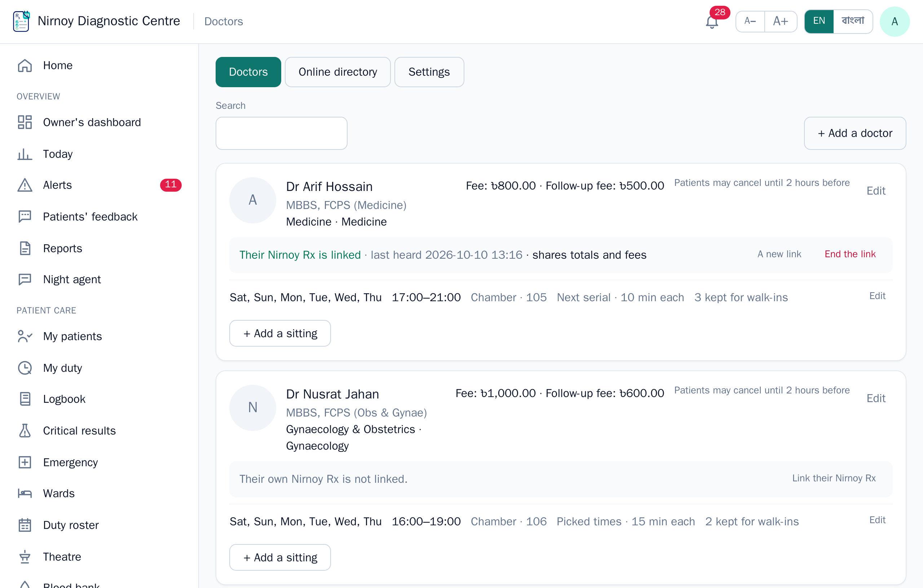Add a sitting for Dr Nusrat Jahan

click(280, 557)
